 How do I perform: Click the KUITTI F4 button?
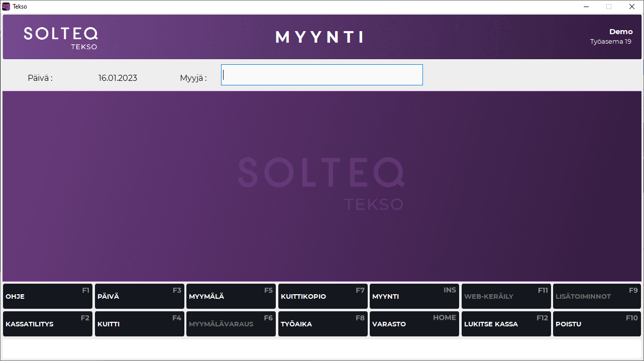click(x=139, y=324)
